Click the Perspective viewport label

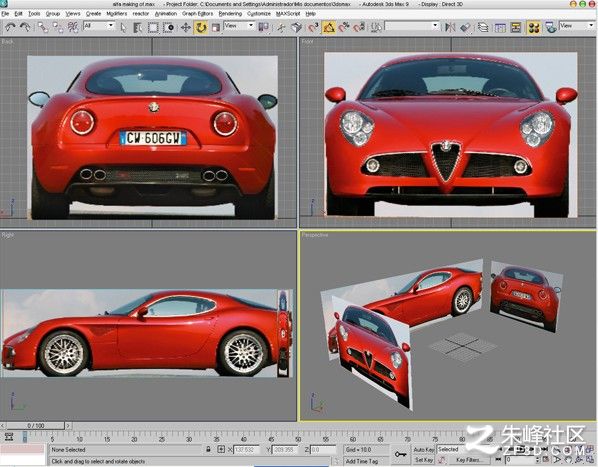(x=315, y=235)
